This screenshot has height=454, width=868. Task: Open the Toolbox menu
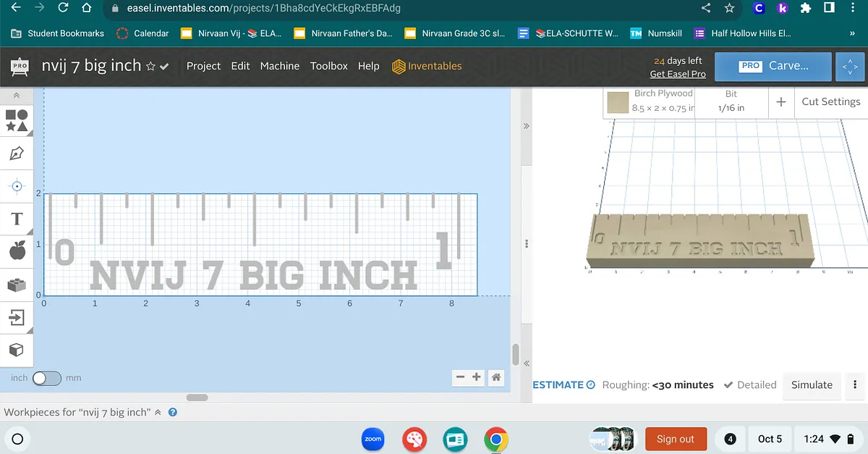(x=328, y=66)
